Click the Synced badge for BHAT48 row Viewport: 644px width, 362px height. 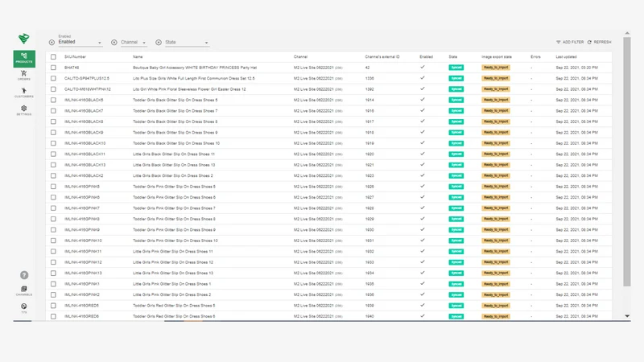click(456, 68)
